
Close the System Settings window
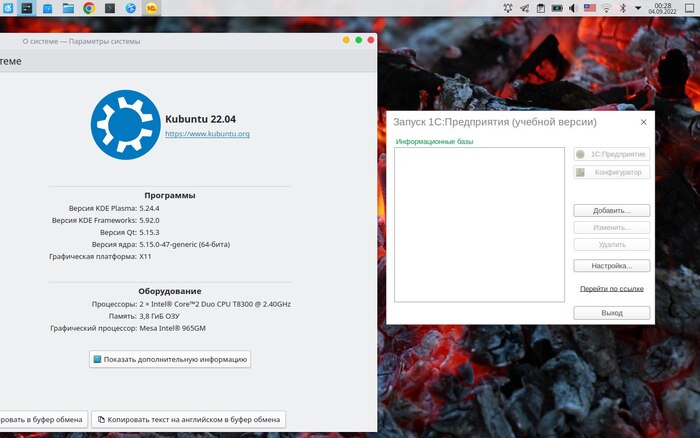pyautogui.click(x=371, y=40)
